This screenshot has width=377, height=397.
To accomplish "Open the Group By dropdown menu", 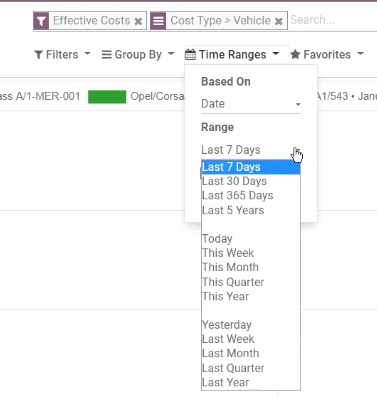I will (x=138, y=54).
